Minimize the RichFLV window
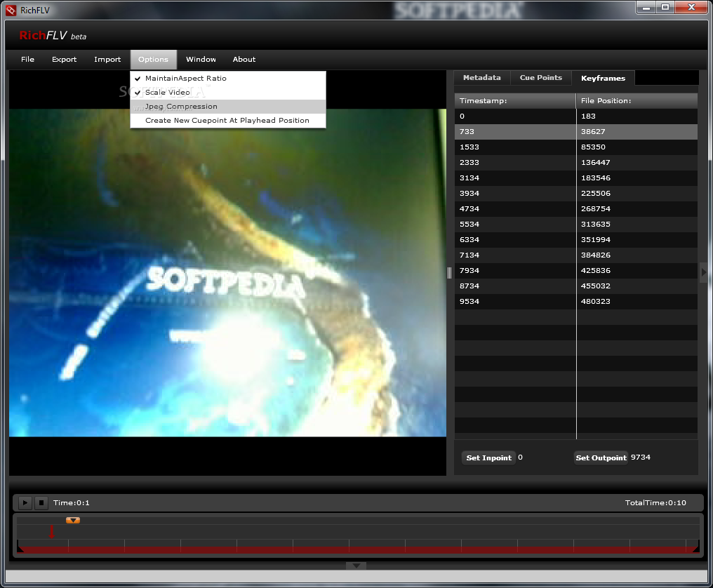This screenshot has height=588, width=713. [x=646, y=7]
